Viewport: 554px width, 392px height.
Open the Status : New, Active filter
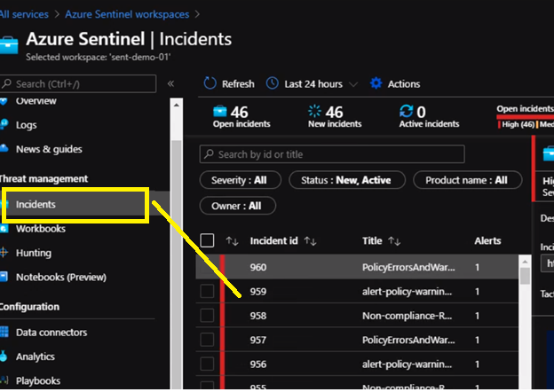click(347, 180)
